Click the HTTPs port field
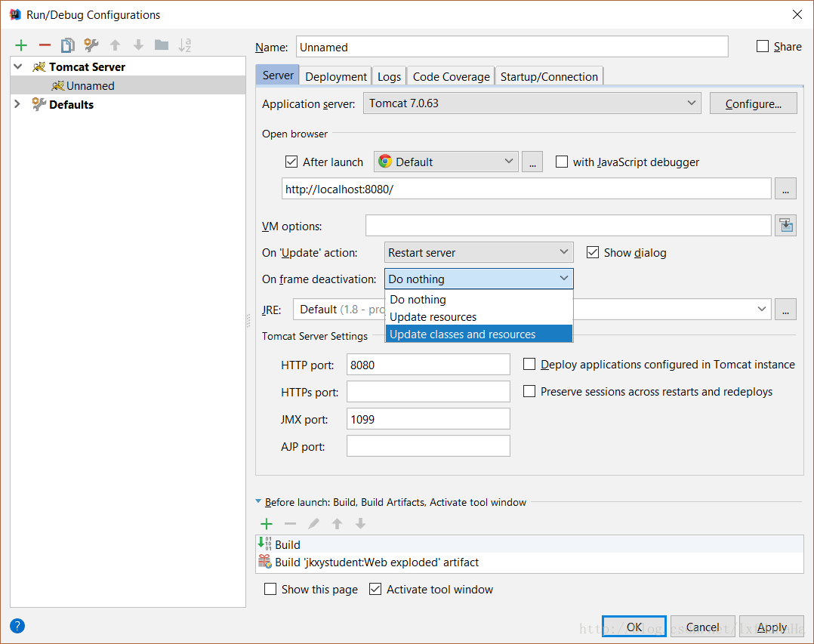This screenshot has height=644, width=814. tap(428, 391)
